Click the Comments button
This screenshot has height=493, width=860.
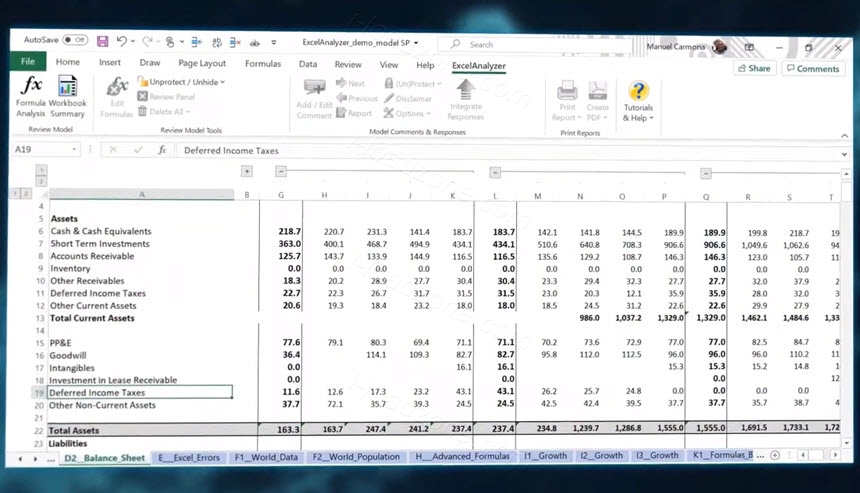813,69
